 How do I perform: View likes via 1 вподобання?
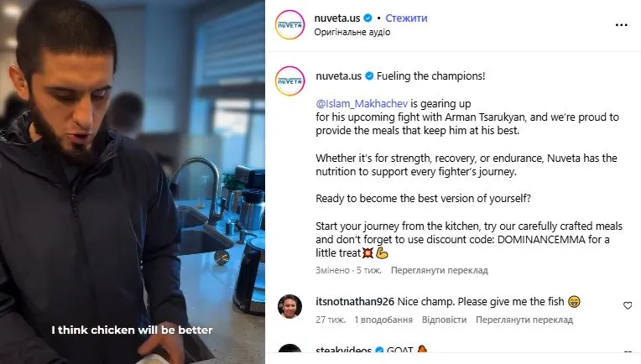click(383, 320)
